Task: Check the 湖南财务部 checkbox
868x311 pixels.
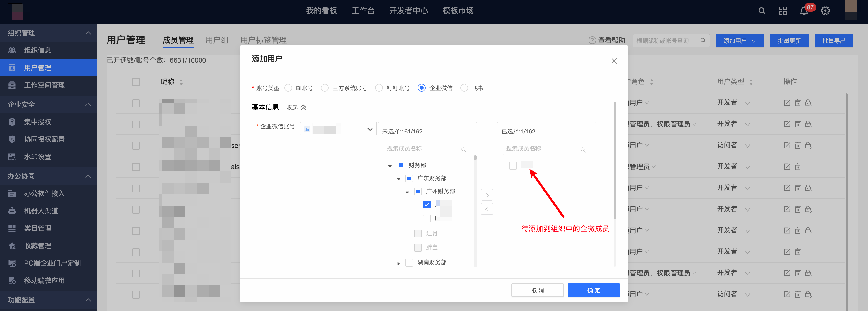Action: pos(409,262)
